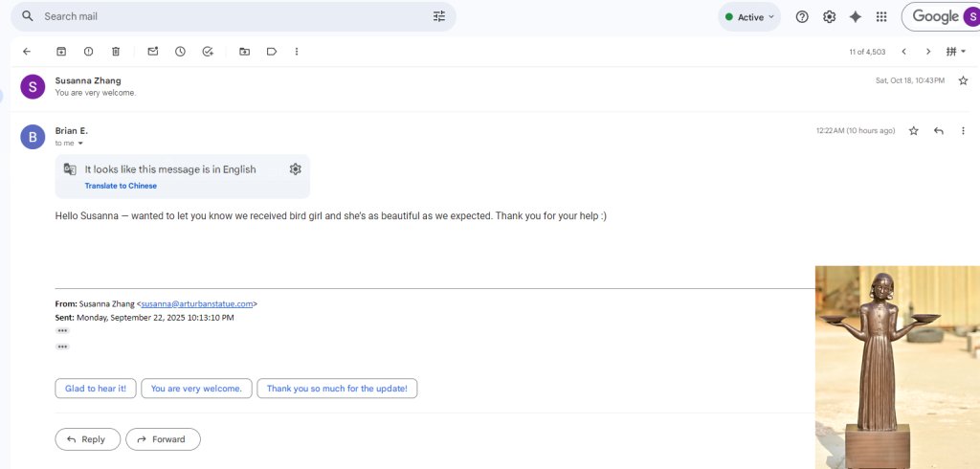Open the Active status dropdown
980x469 pixels.
[749, 17]
